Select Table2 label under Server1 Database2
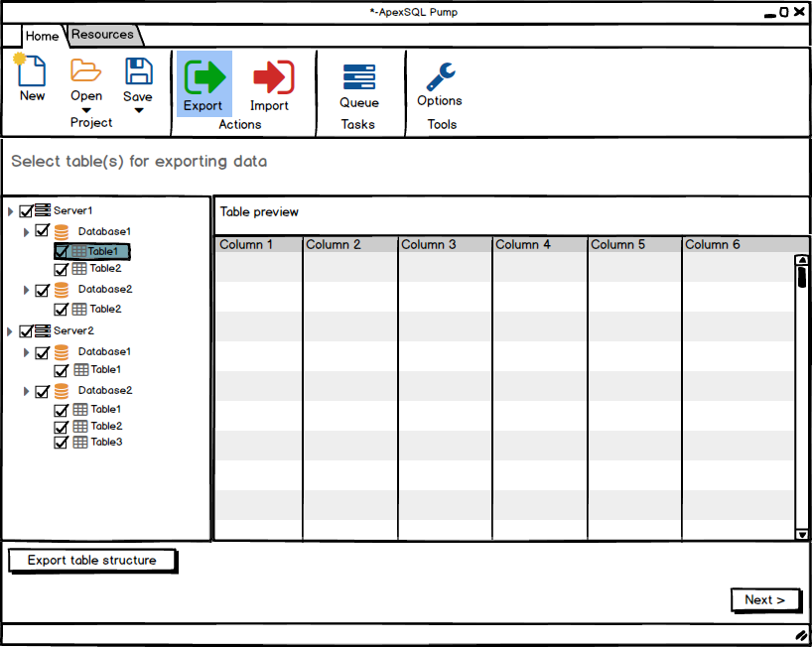The height and width of the screenshot is (647, 812). pos(105,309)
